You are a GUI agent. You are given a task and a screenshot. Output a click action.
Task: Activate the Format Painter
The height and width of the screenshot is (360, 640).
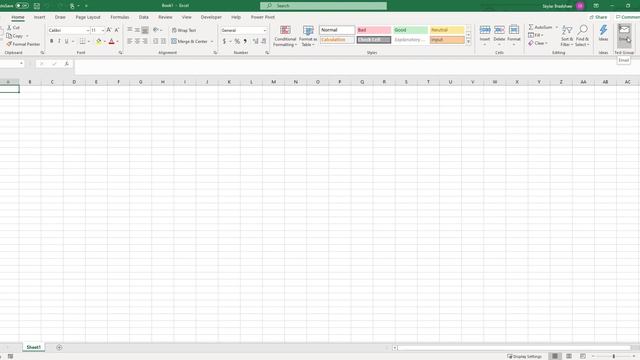[x=23, y=44]
